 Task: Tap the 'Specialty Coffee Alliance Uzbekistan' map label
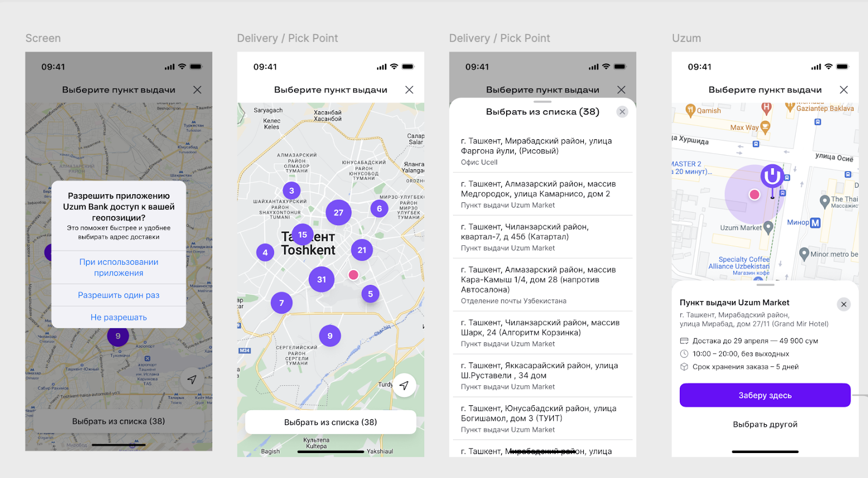(739, 263)
